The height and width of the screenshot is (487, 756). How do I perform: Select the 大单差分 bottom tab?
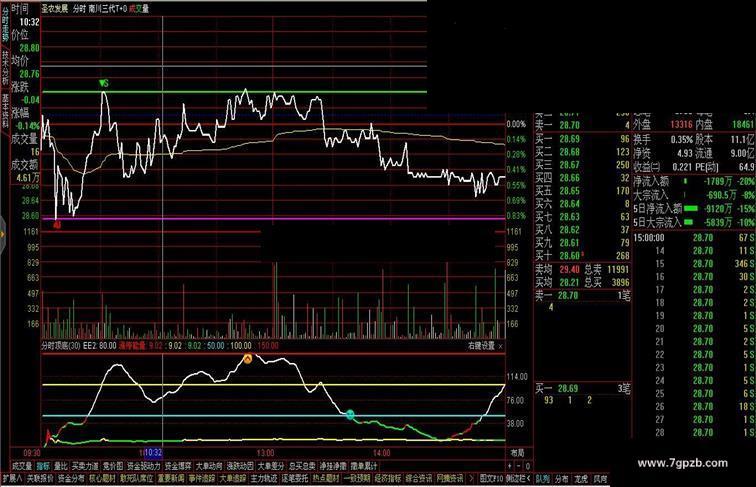(x=271, y=466)
